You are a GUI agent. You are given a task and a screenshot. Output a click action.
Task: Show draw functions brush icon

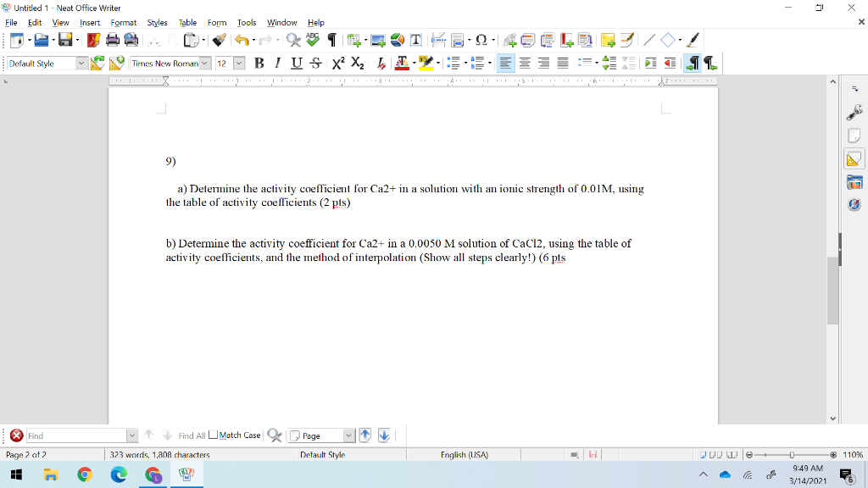[693, 40]
